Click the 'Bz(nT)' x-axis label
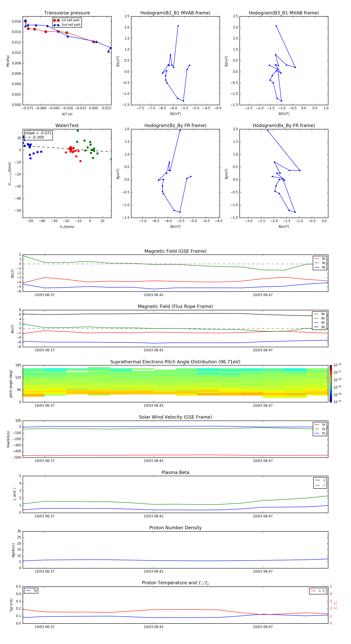The image size is (351, 644). point(175,227)
